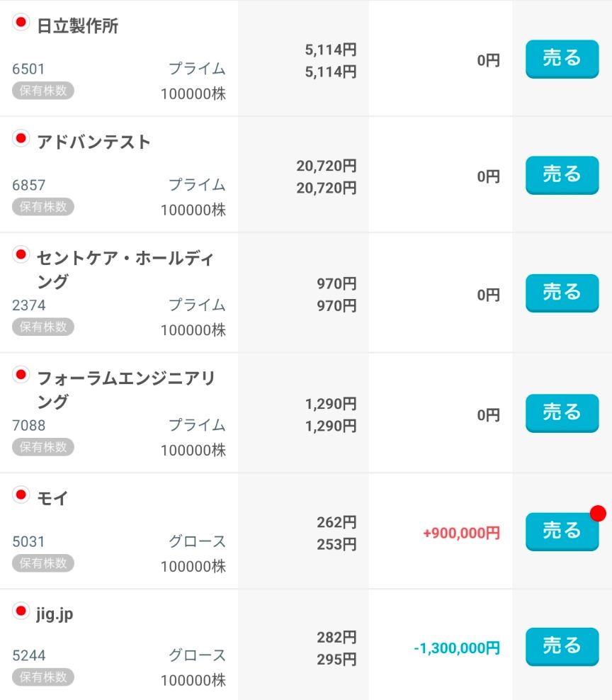Tap 売る for フォーラムエンジニアリング
The height and width of the screenshot is (700, 612).
pos(562,413)
